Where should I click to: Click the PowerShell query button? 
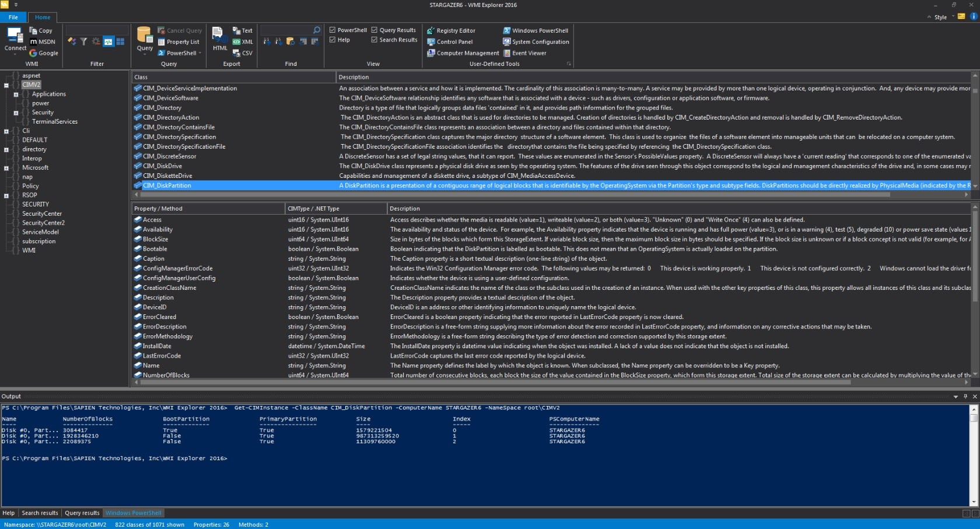point(177,52)
